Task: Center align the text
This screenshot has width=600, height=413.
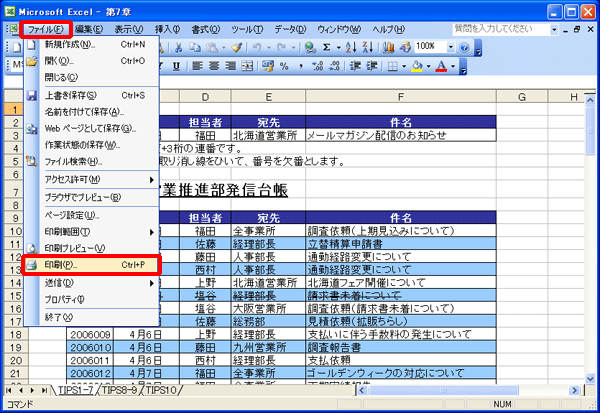Action: tap(214, 66)
